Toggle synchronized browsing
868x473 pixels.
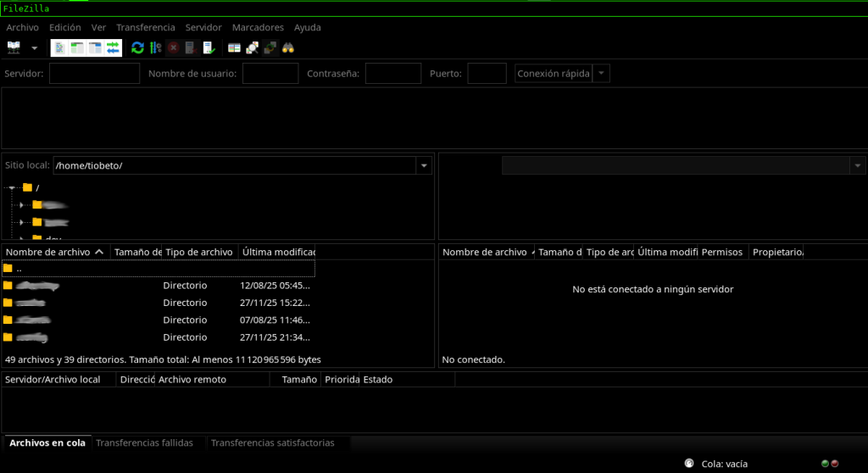pyautogui.click(x=270, y=48)
